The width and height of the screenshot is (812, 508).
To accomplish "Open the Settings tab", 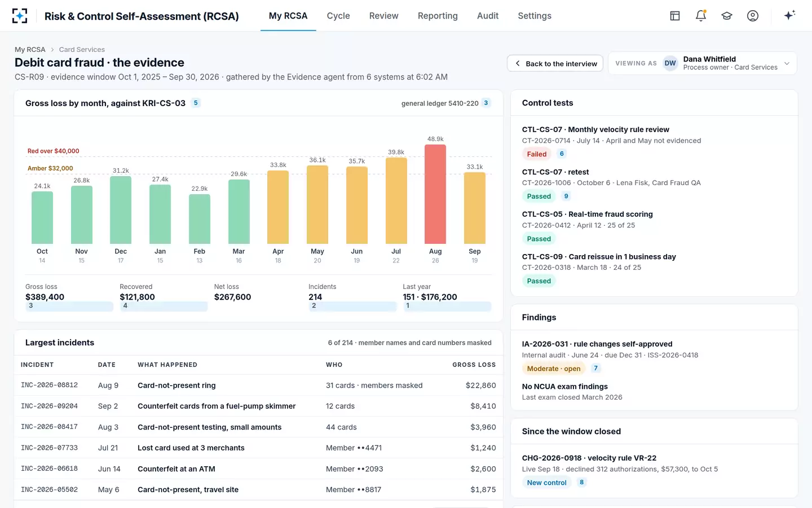I will (535, 16).
